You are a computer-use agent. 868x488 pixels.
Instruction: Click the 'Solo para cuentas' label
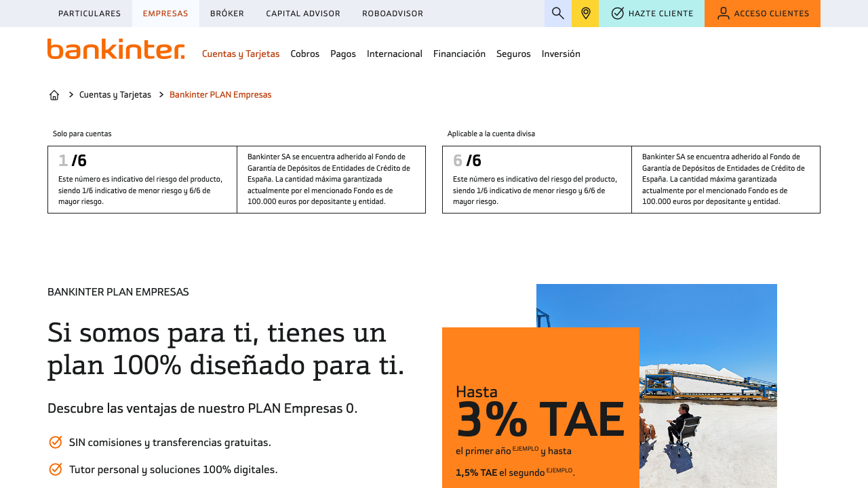[x=82, y=134]
